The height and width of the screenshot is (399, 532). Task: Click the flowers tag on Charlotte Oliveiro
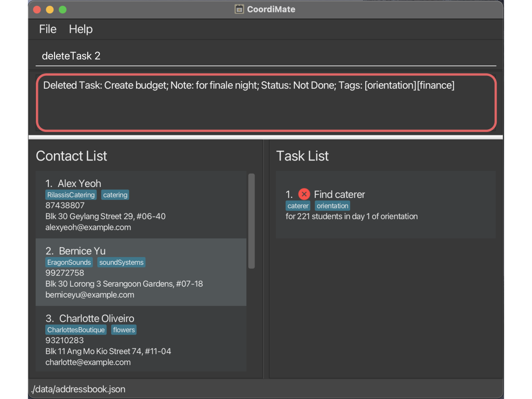(x=124, y=330)
